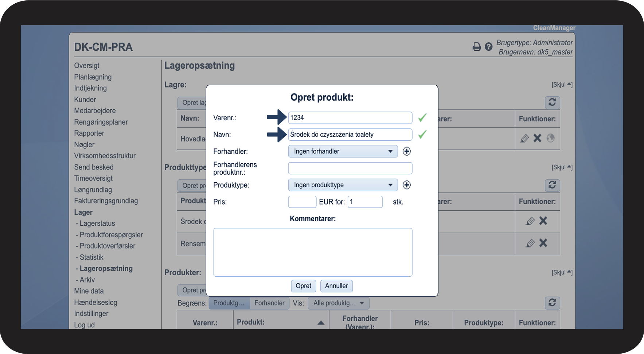Delete the Hovedlager row with X icon
This screenshot has width=644, height=354.
click(538, 138)
